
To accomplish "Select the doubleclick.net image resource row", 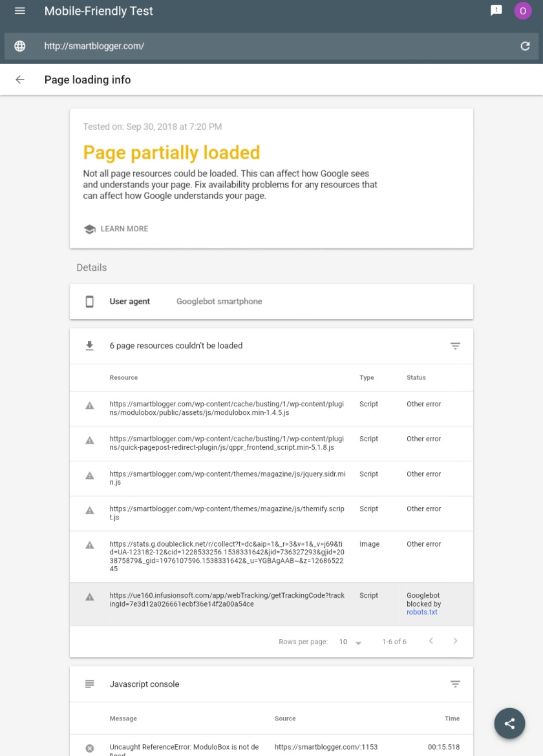I will 271,556.
